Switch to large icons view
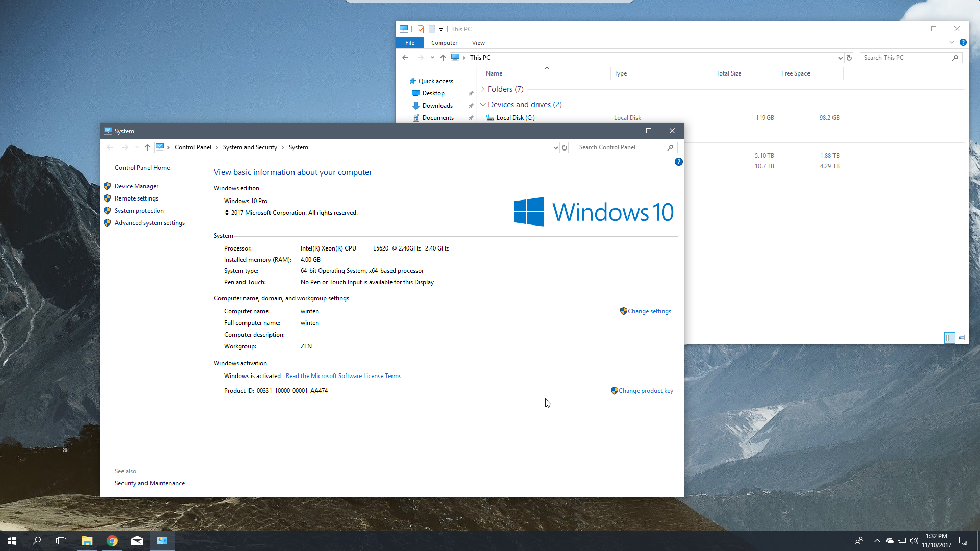This screenshot has width=980, height=551. coord(961,338)
